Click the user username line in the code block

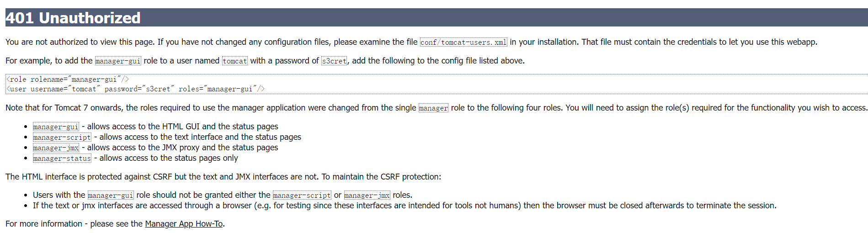[135, 89]
